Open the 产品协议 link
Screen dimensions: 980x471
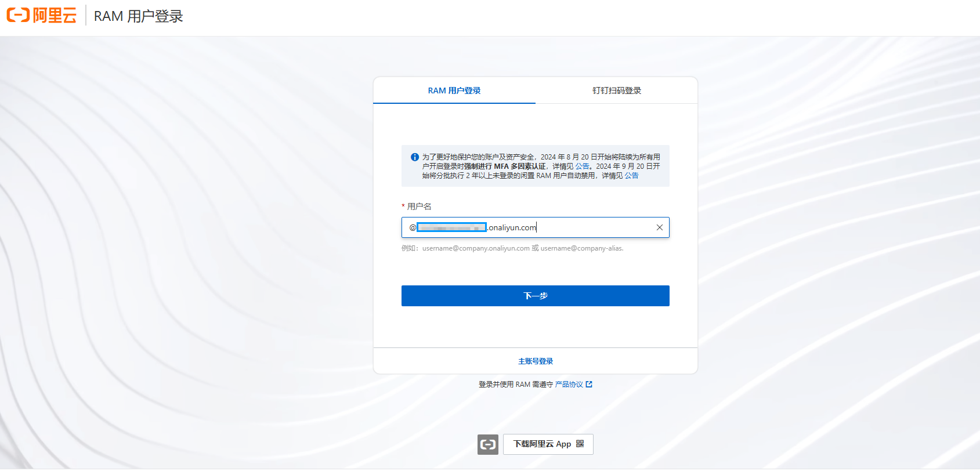coord(569,384)
